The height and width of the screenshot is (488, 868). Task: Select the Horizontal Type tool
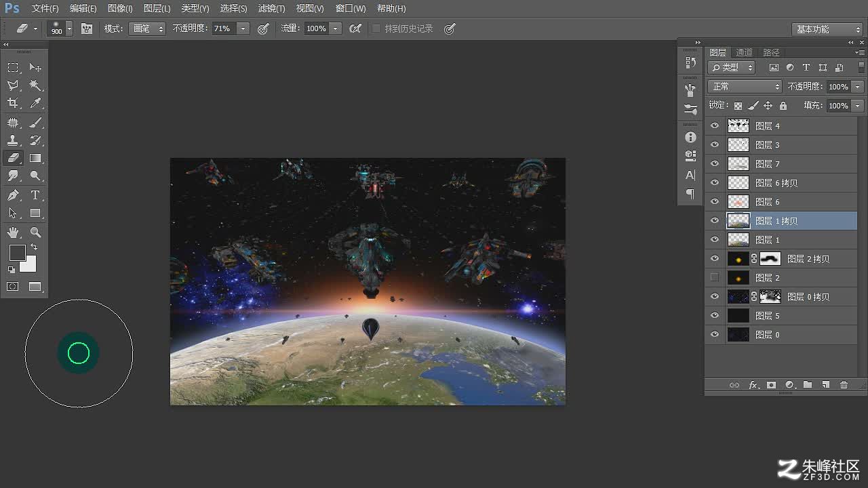click(35, 195)
